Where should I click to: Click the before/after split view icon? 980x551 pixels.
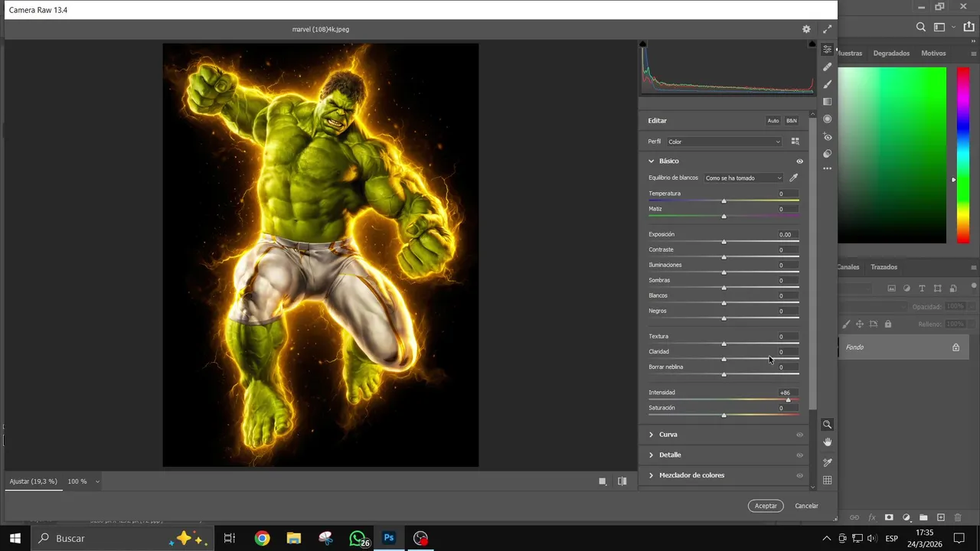[x=622, y=481]
